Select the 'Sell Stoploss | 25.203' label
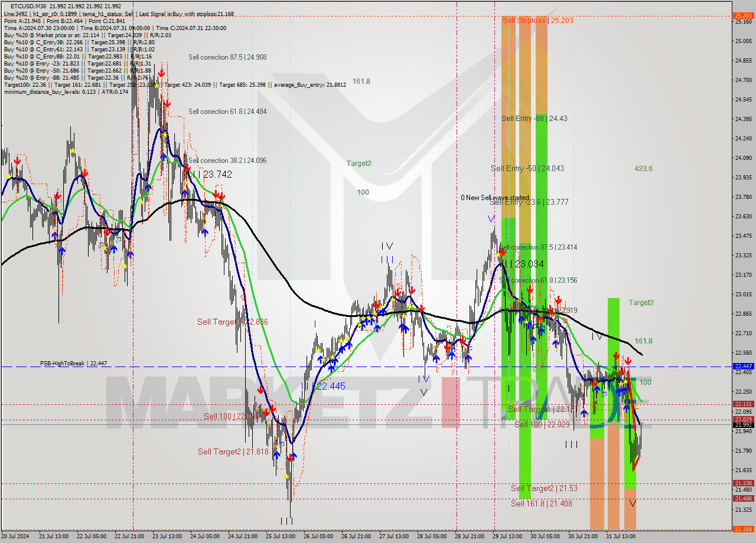This screenshot has width=756, height=543. [537, 20]
